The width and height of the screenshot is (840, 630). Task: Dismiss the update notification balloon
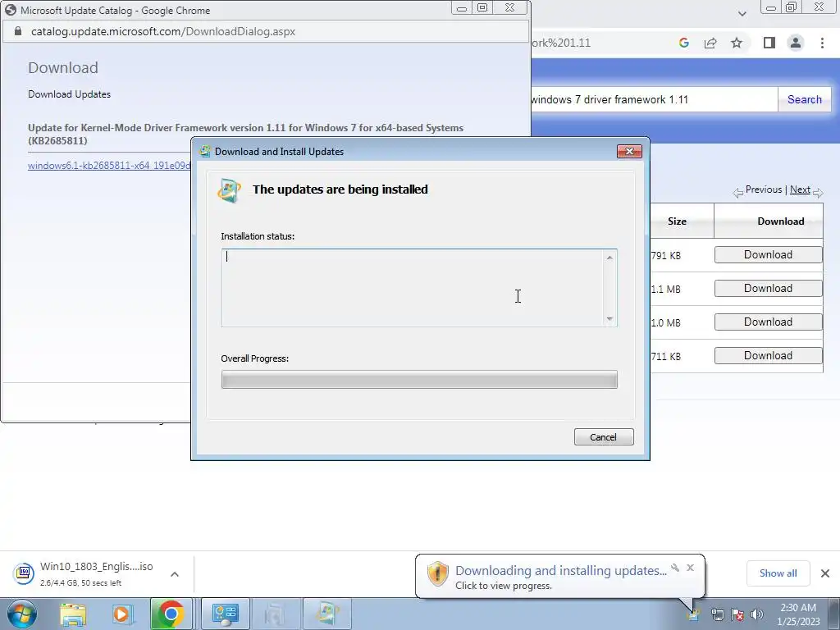pos(690,568)
